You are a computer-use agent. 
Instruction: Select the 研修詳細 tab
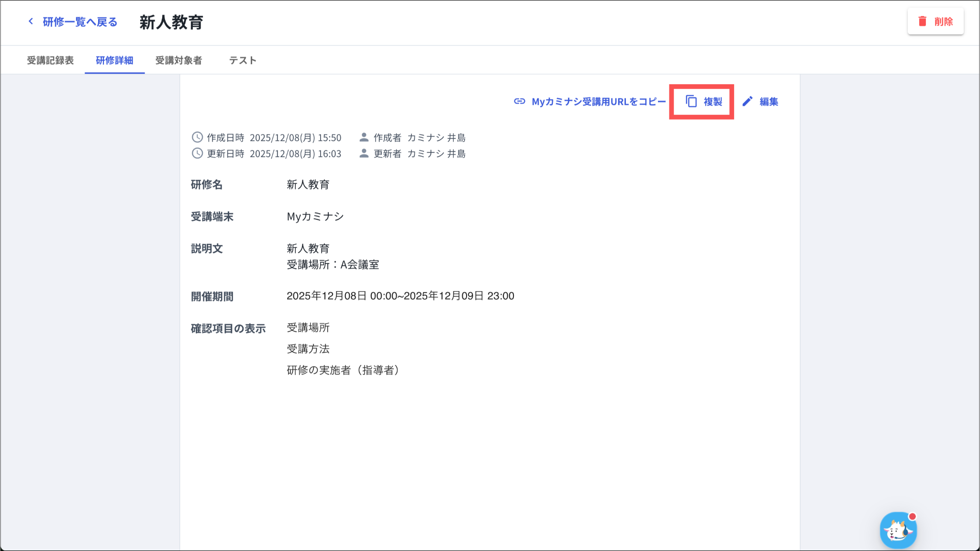(x=114, y=60)
